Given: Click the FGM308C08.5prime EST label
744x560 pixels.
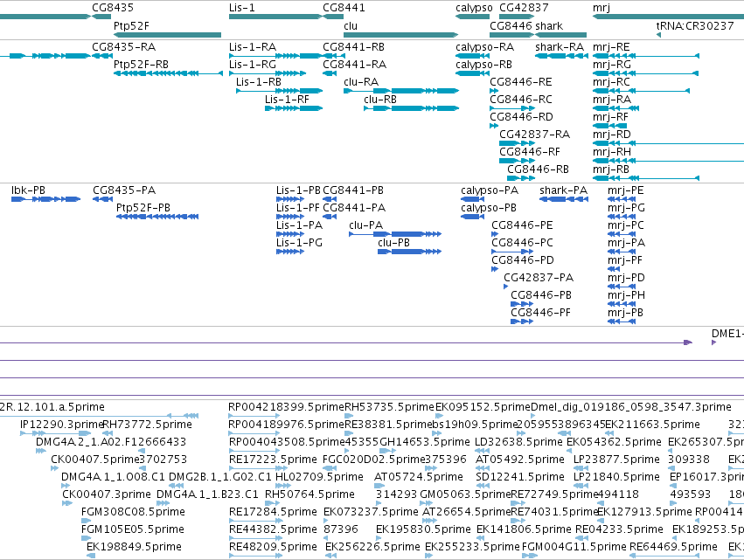Looking at the screenshot, I should pos(134,512).
